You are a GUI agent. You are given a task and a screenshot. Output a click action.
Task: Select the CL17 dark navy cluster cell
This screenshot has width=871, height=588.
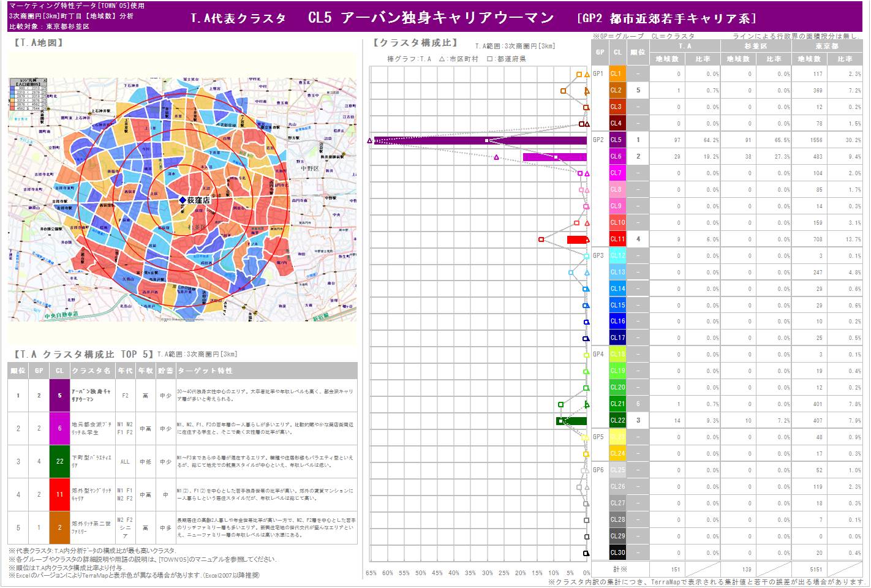(617, 337)
